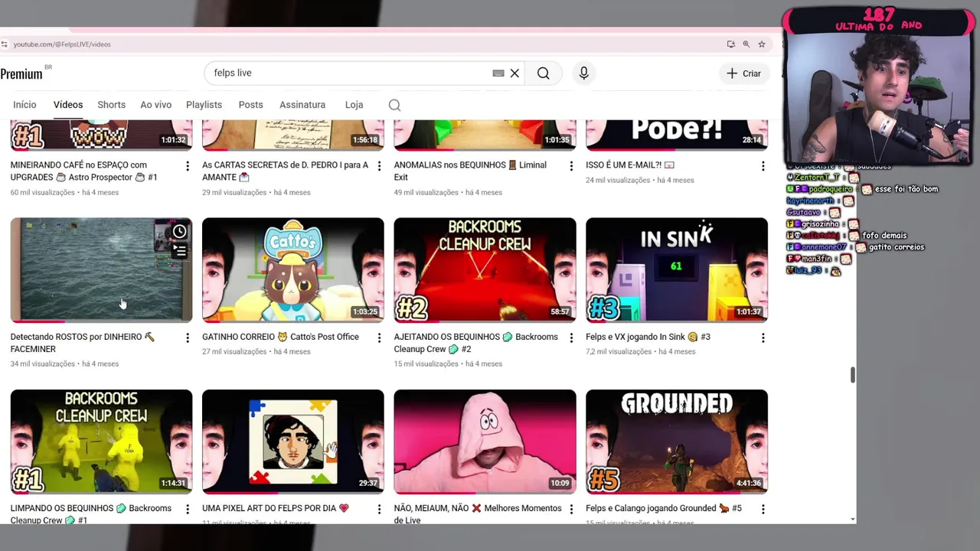Click the Criar button
980x551 pixels.
pos(743,73)
